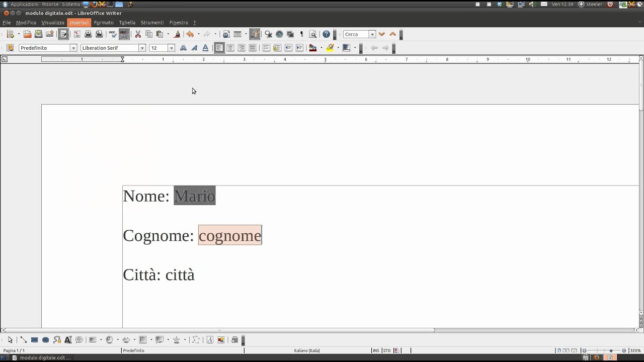Find previous with the up arrow
644x362 pixels.
[x=393, y=34]
